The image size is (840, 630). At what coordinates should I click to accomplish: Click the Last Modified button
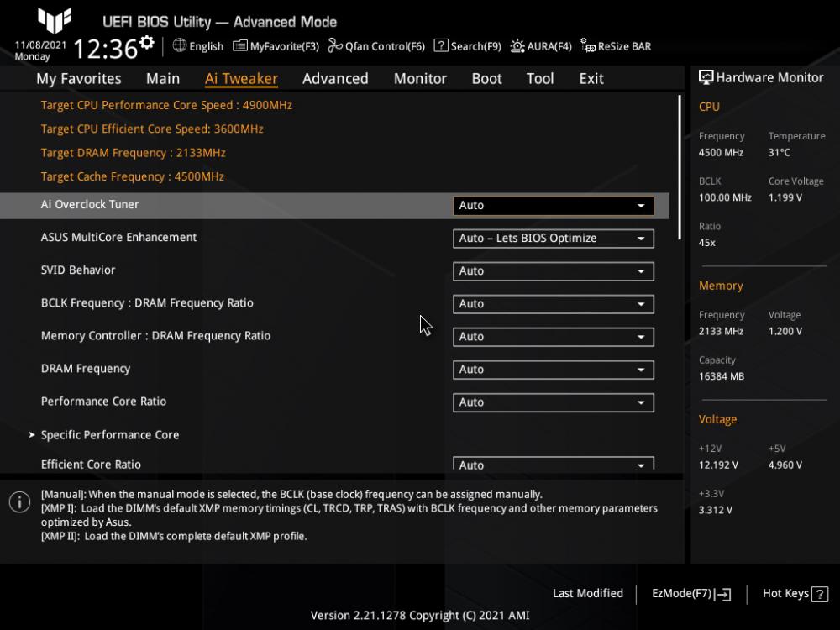tap(588, 593)
